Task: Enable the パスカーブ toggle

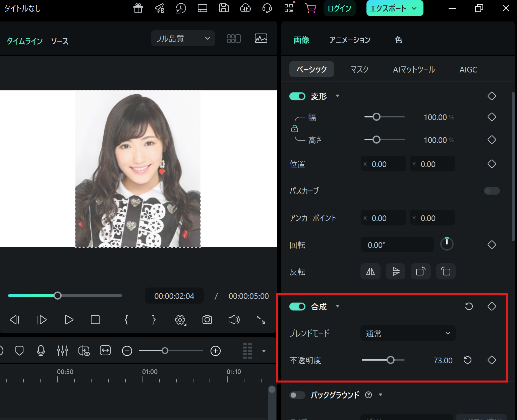Action: [492, 191]
